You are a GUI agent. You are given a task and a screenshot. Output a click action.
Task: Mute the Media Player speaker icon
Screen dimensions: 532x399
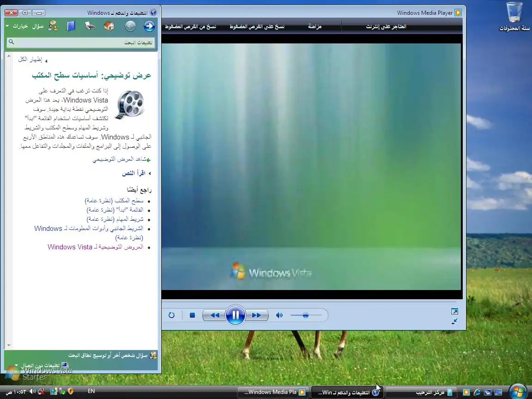279,315
